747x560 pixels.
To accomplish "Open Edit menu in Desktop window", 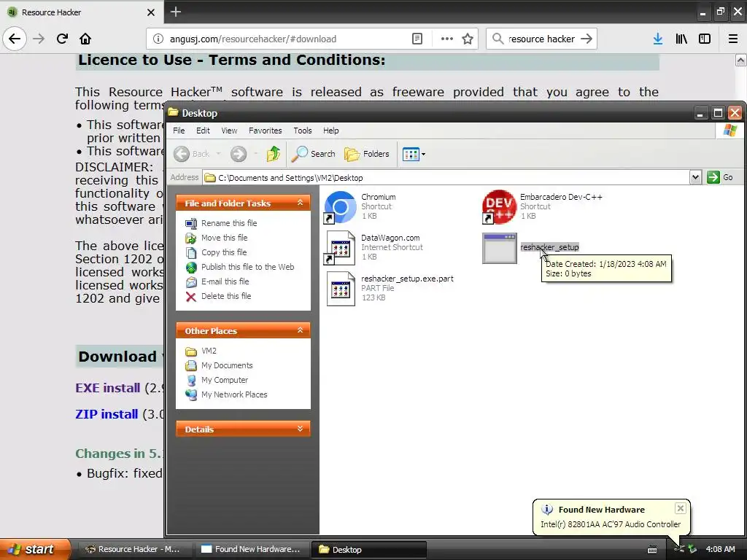I will pos(203,131).
